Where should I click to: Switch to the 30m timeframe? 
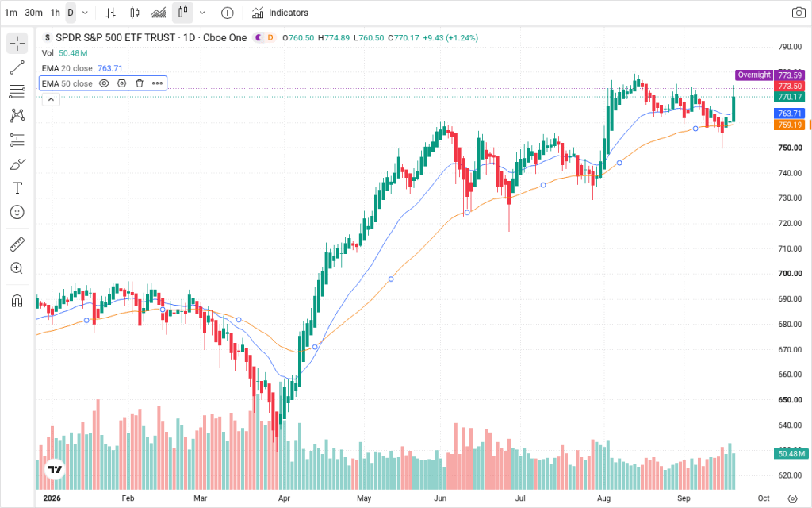point(33,13)
